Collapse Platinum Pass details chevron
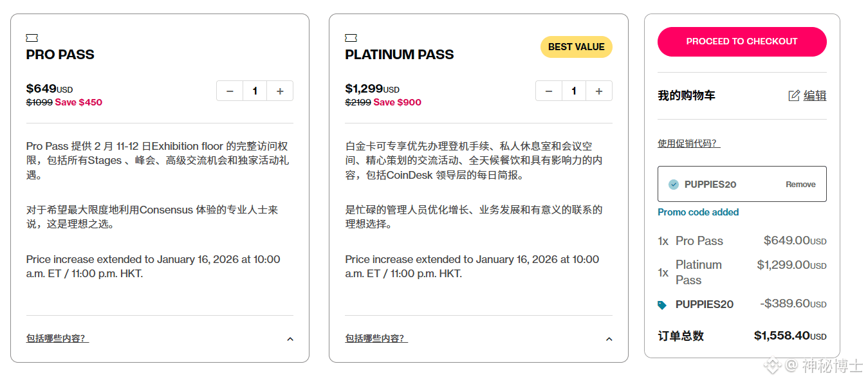 point(609,339)
